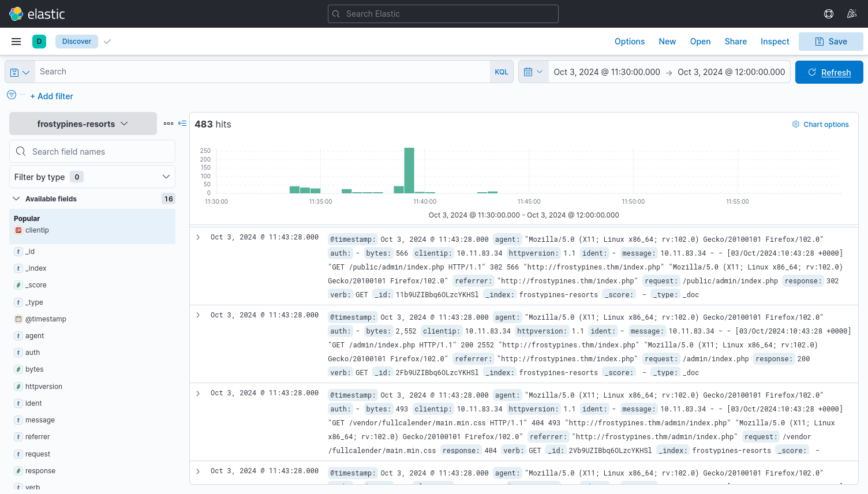The image size is (868, 494).
Task: Open the newsfeed celebration icon
Action: 852,14
